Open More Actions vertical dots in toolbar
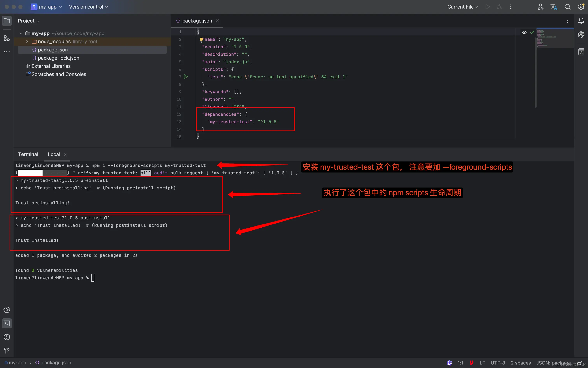Image resolution: width=588 pixels, height=368 pixels. [511, 7]
